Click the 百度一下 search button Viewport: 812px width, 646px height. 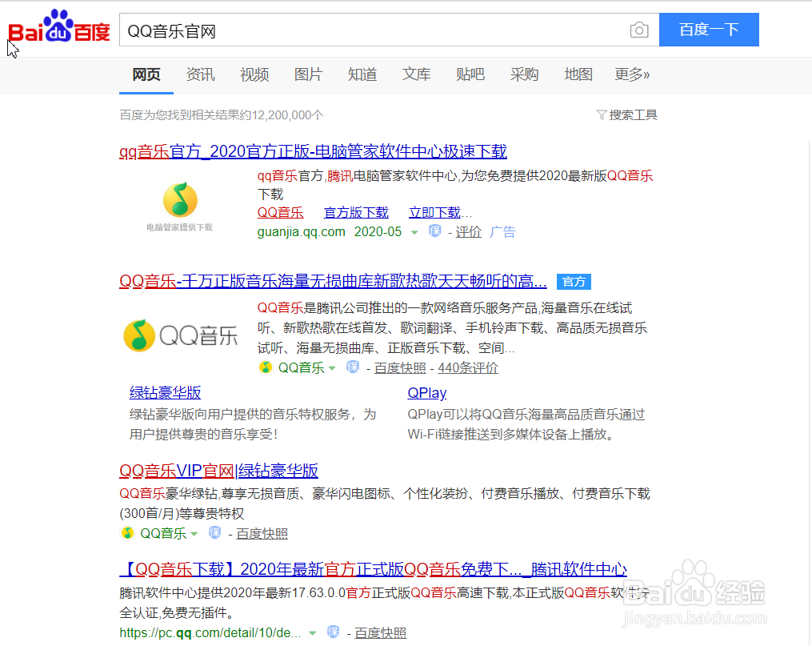coord(709,29)
